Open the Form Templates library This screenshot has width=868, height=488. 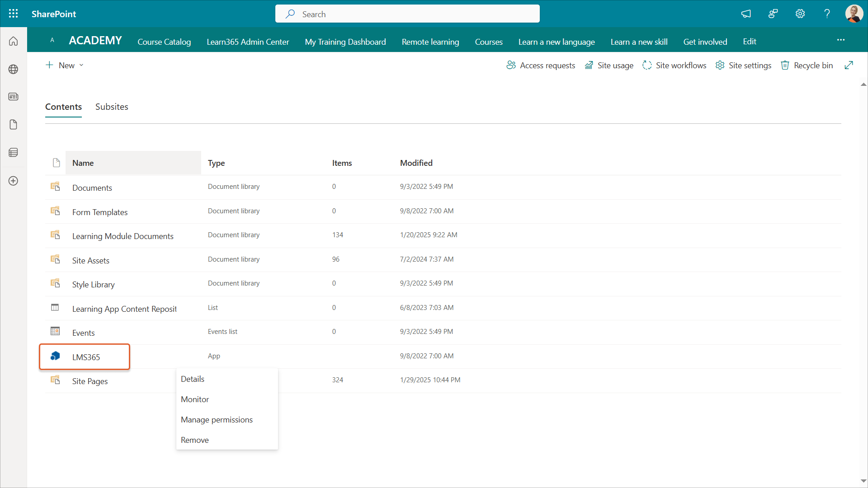(100, 212)
